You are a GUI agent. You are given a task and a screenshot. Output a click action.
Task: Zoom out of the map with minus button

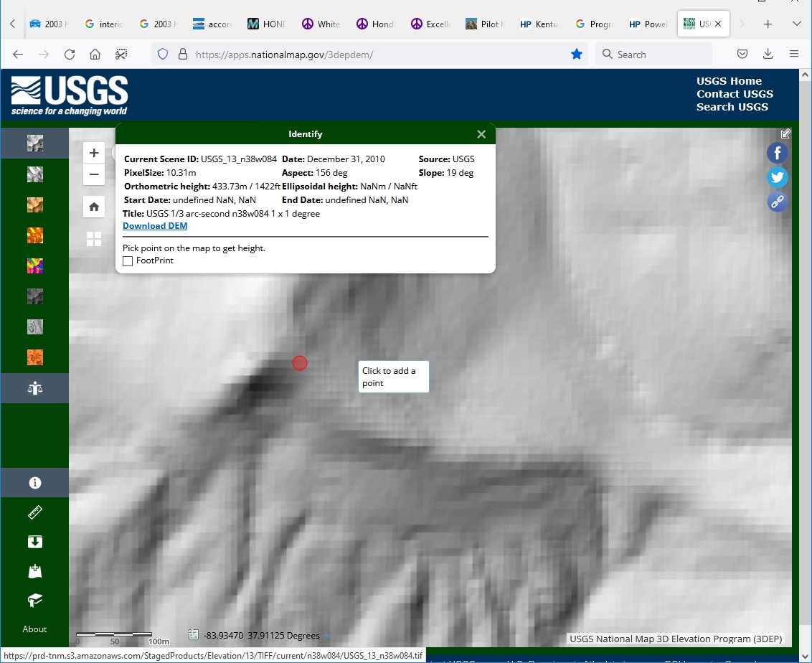click(x=94, y=174)
